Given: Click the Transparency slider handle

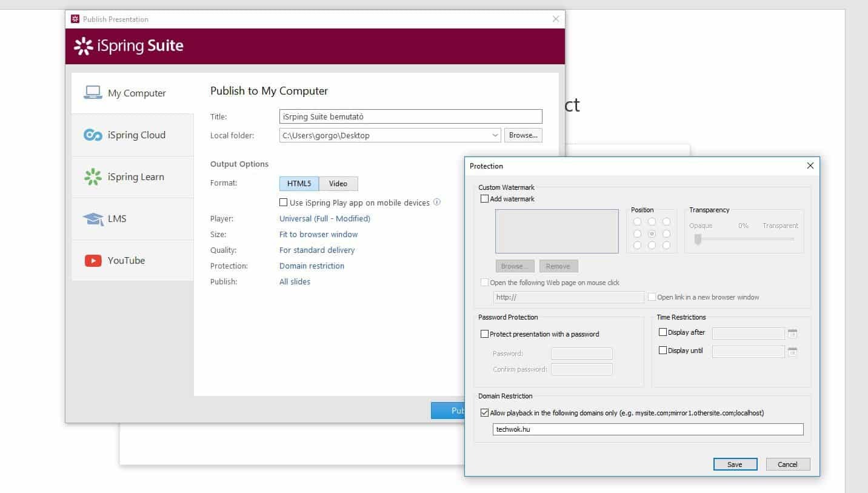Looking at the screenshot, I should coord(698,240).
